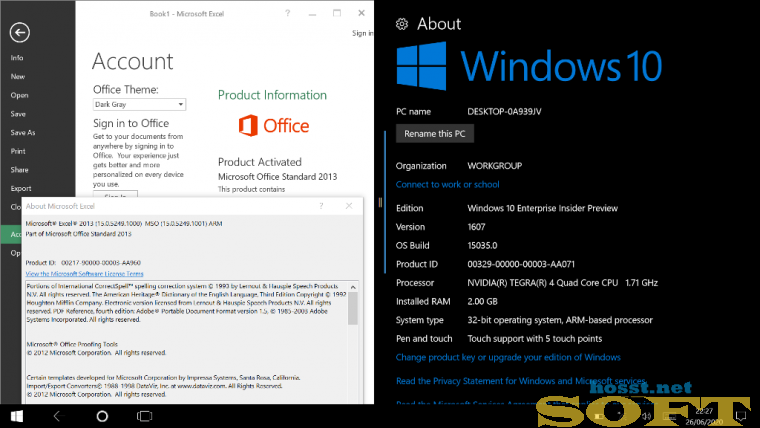Click the Windows 10 logo in About

(x=529, y=66)
